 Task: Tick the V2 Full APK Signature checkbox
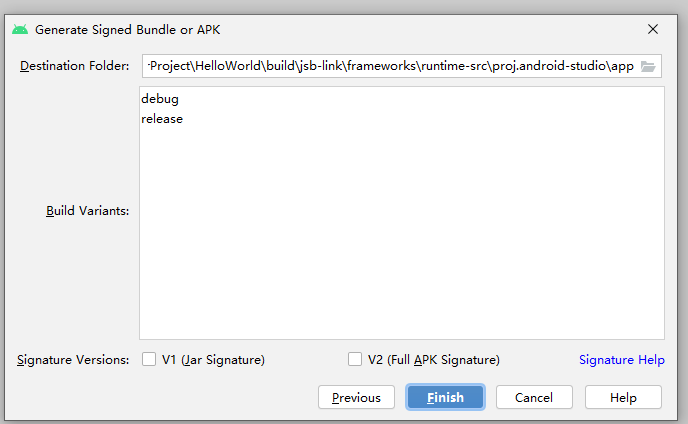click(355, 359)
